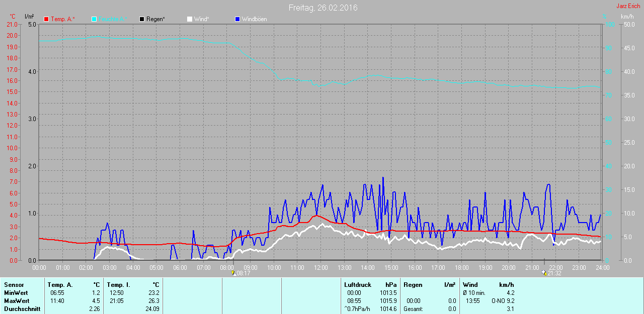Click the chart title 'Freitag, 26.02.2016'
The image size is (644, 314).
[x=323, y=8]
